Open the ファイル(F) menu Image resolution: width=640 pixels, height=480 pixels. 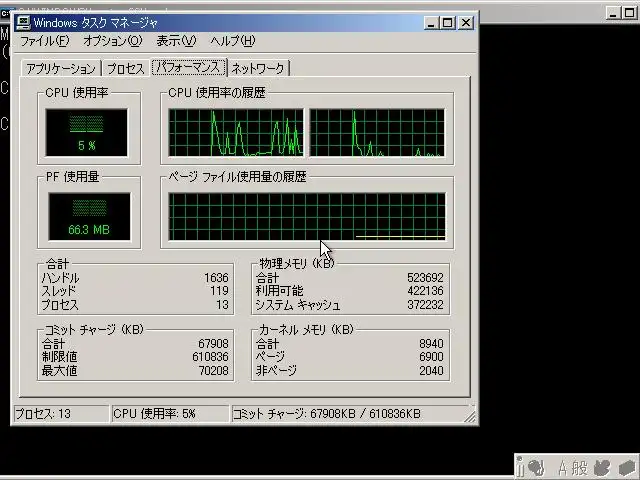tap(44, 41)
